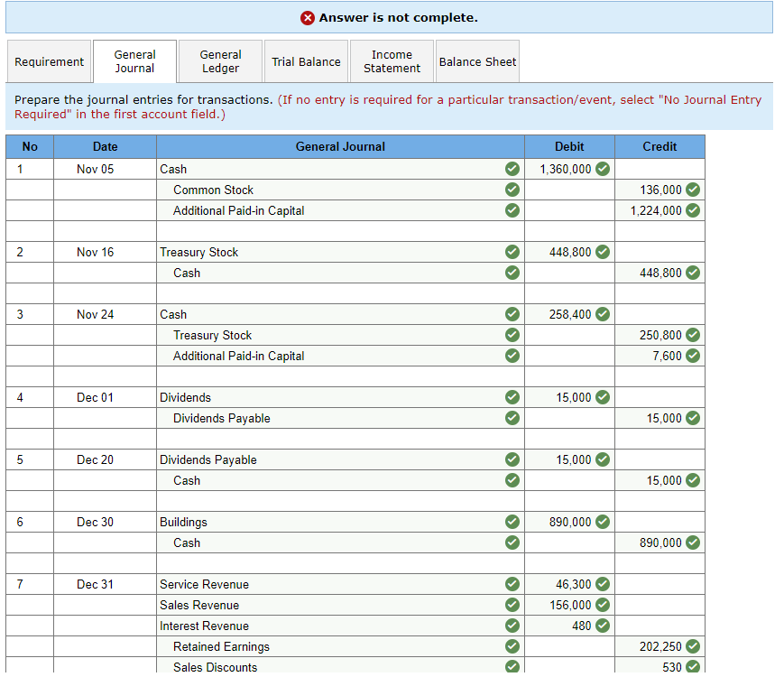This screenshot has width=784, height=677.
Task: Select Additional Paid-in Capital field under Nov 05
Action: click(340, 210)
